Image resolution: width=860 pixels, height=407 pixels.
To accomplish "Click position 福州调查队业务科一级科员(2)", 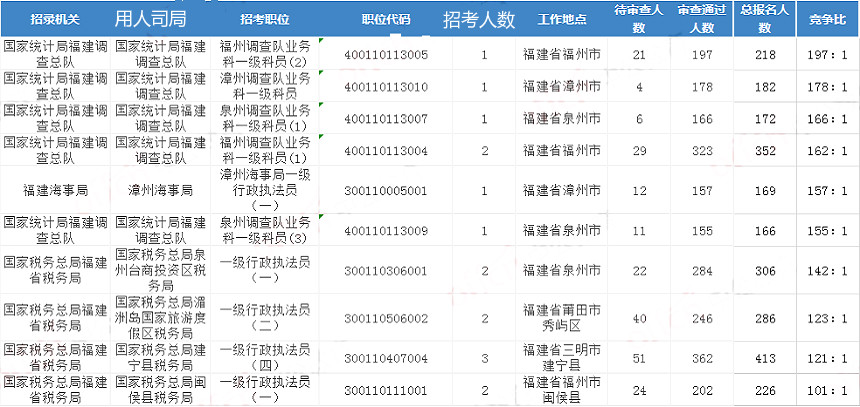I will (264, 53).
